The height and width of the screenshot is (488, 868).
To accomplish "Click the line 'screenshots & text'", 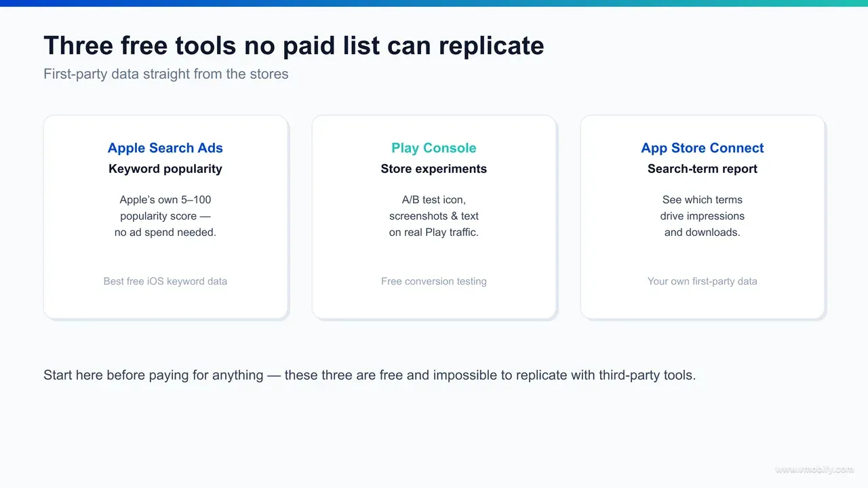I will (x=434, y=216).
